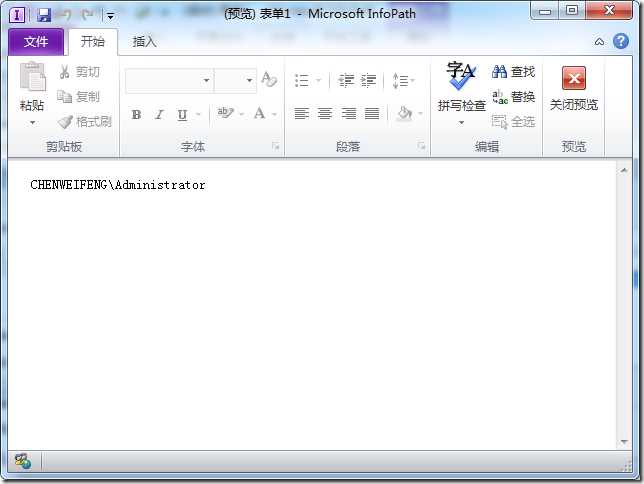Click 关闭预览 (Close Preview) red X
644x484 pixels.
click(x=573, y=78)
